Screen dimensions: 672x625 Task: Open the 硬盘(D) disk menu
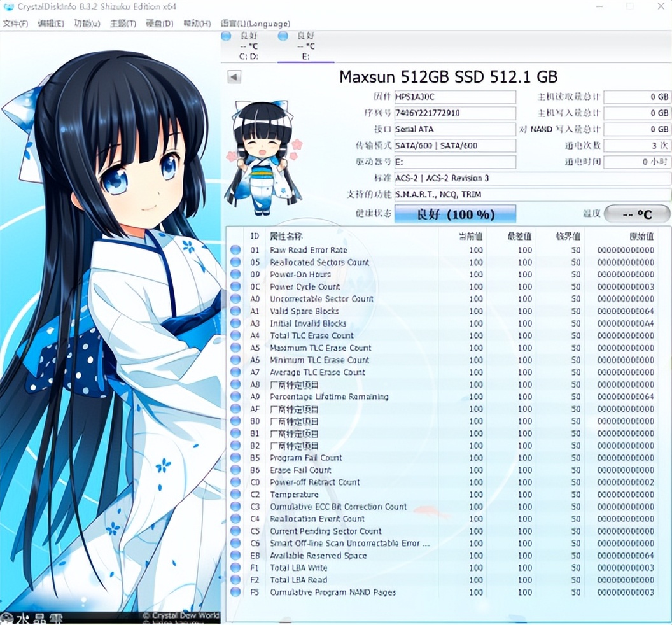[x=160, y=24]
